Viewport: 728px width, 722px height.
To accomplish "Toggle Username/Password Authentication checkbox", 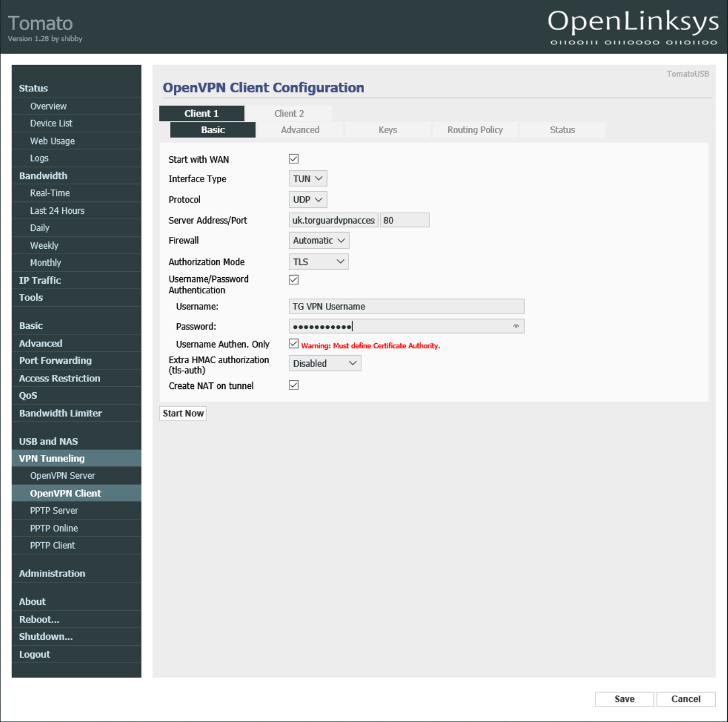I will click(x=294, y=280).
